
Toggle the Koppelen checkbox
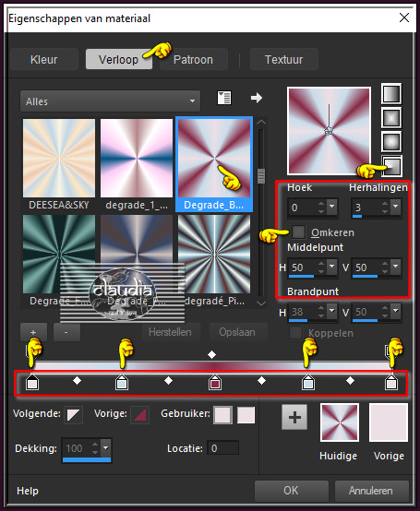(x=296, y=333)
